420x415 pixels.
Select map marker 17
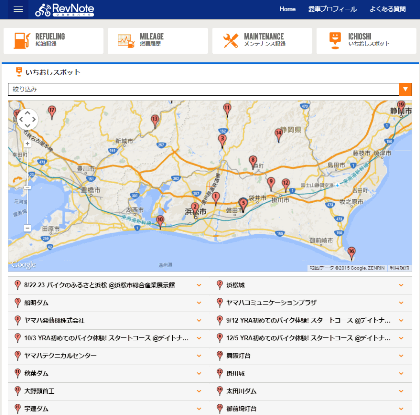(52, 112)
